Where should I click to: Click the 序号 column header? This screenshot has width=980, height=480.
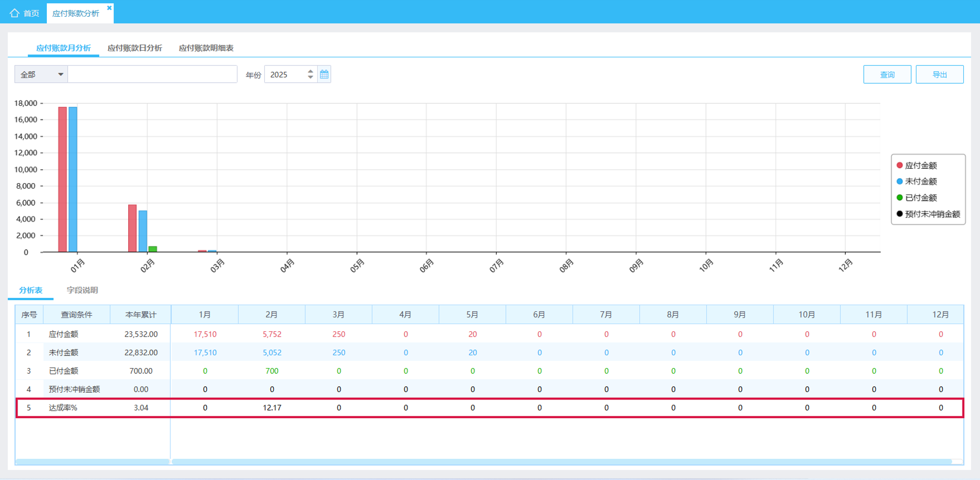tap(29, 315)
